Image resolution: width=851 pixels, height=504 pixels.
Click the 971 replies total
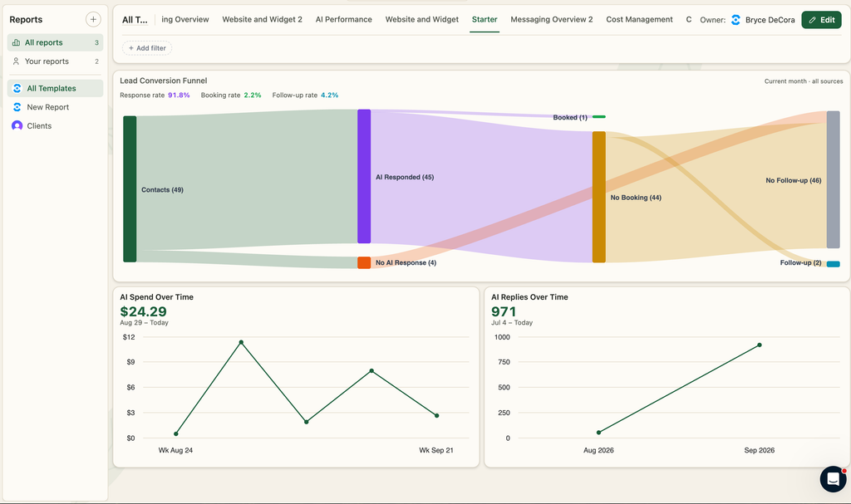[x=504, y=311]
